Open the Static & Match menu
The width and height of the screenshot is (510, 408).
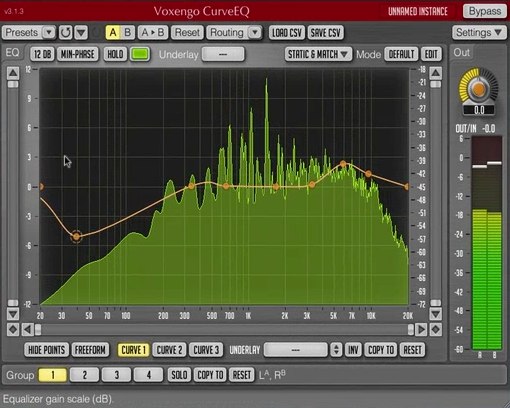(318, 54)
